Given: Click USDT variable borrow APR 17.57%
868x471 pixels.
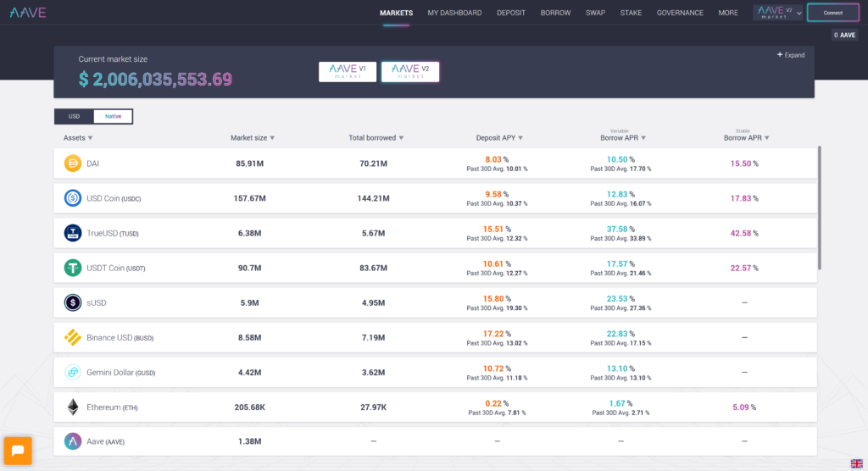Looking at the screenshot, I should click(x=620, y=263).
